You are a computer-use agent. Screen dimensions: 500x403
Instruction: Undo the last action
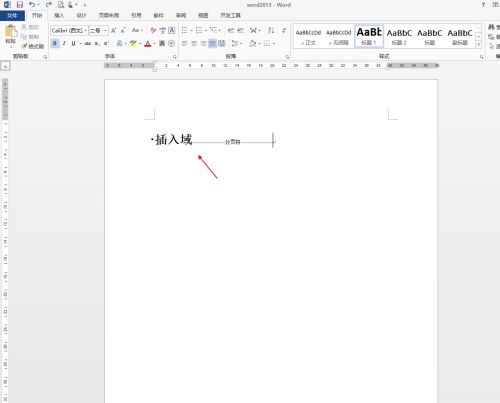32,5
